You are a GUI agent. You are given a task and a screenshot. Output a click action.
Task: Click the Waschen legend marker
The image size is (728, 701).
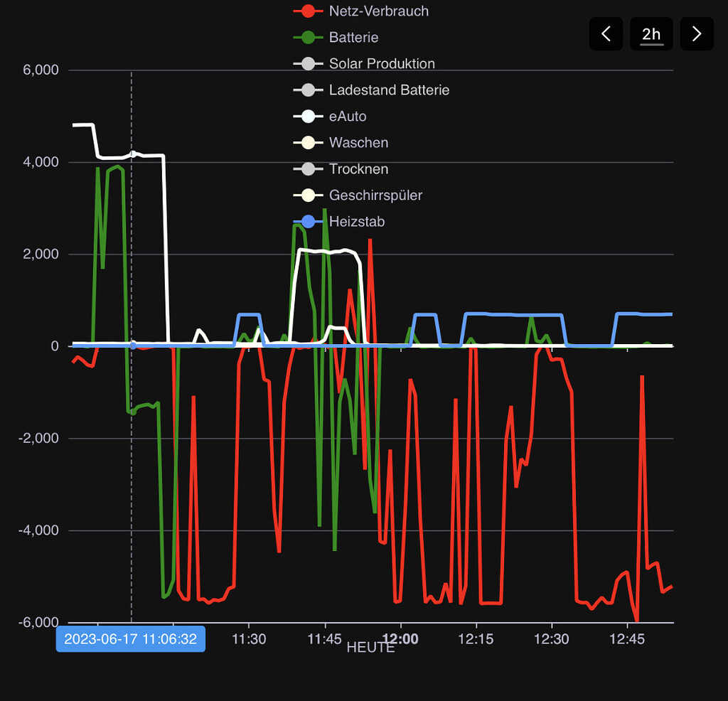tap(309, 142)
